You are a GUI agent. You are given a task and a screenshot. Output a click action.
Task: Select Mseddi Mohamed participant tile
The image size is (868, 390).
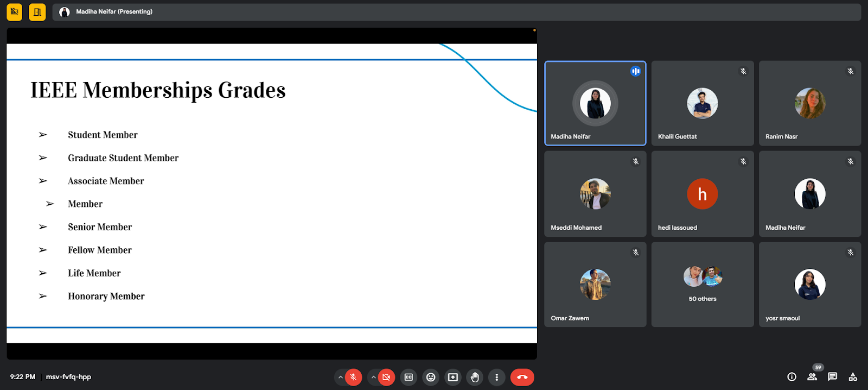click(x=595, y=194)
